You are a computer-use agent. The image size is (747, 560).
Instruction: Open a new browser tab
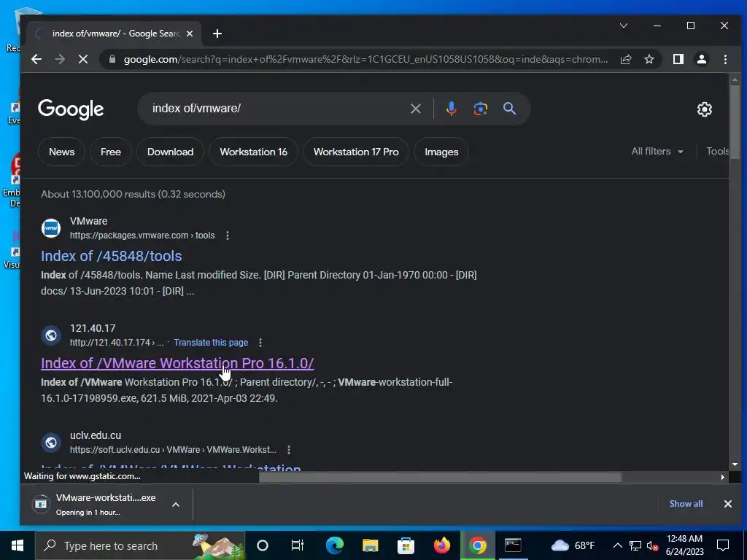tap(217, 34)
